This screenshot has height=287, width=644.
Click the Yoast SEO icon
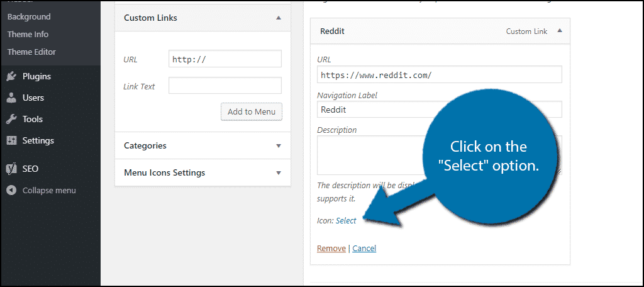pos(11,169)
